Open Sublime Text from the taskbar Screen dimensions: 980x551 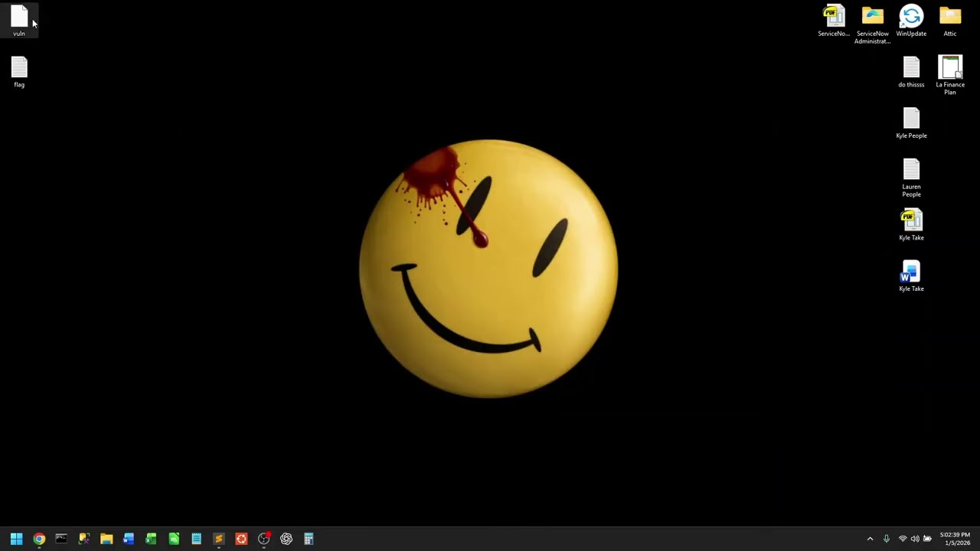tap(218, 539)
